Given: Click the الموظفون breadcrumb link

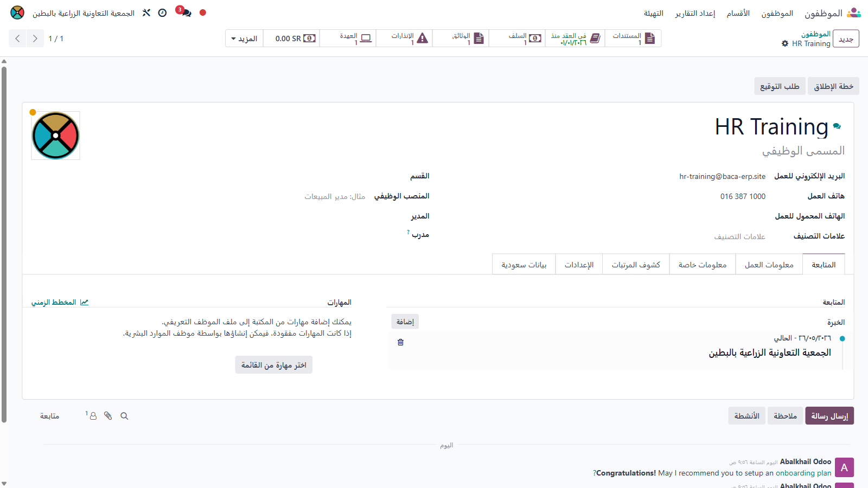Looking at the screenshot, I should [816, 34].
